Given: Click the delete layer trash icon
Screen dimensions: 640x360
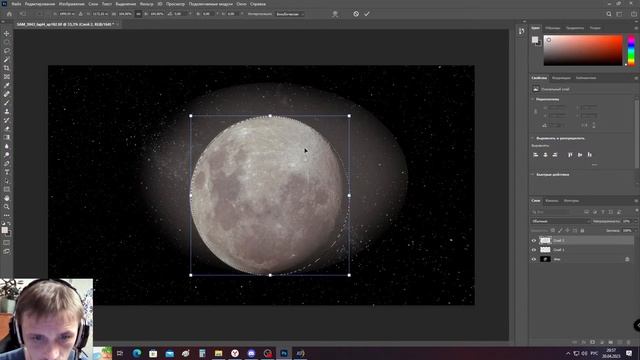Looking at the screenshot, I should point(629,342).
